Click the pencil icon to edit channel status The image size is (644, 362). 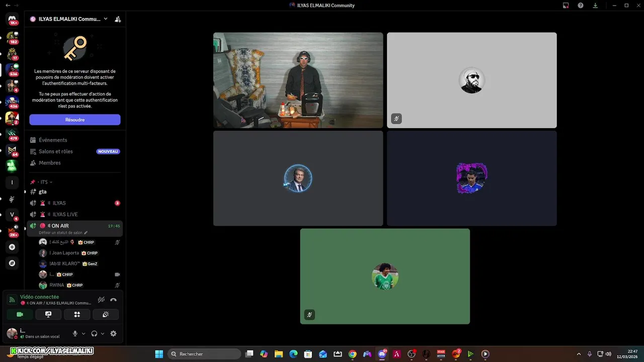pos(86,233)
